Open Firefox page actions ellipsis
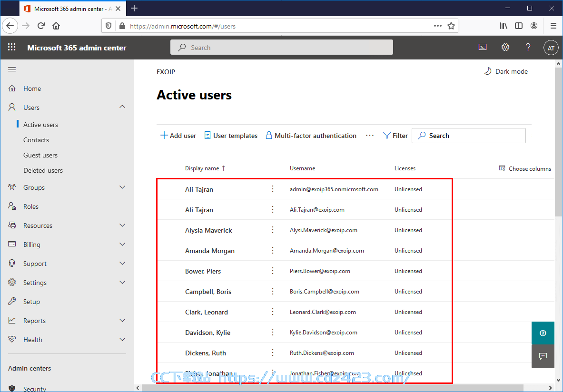The height and width of the screenshot is (392, 563). click(438, 26)
